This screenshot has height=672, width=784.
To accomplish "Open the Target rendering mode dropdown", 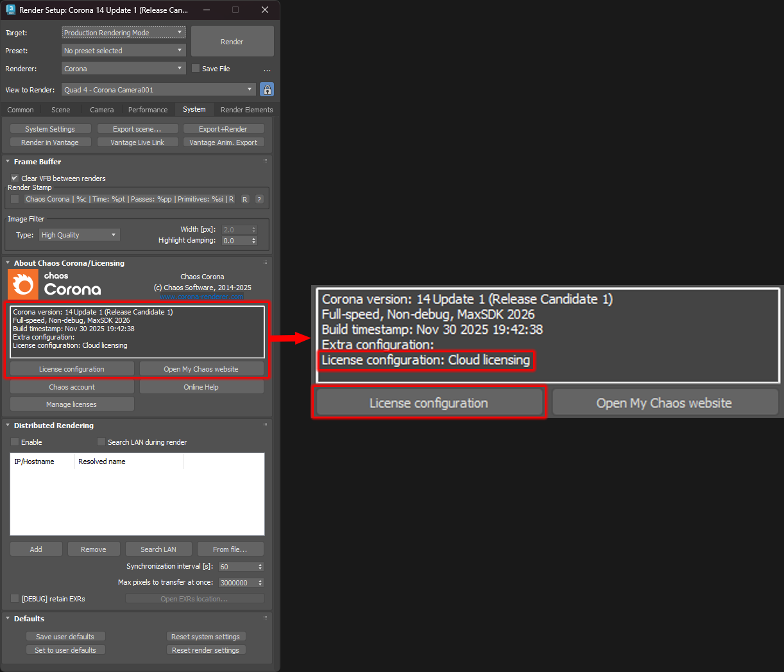I will point(124,33).
